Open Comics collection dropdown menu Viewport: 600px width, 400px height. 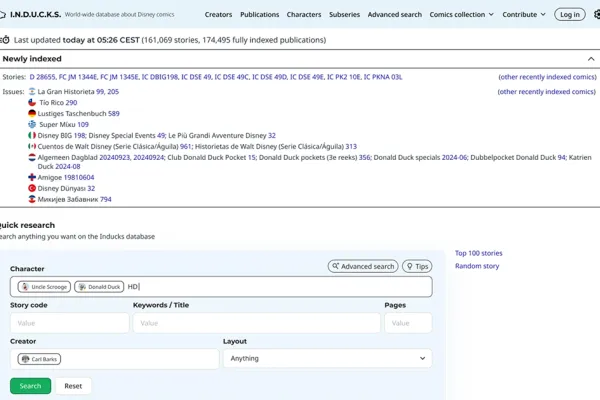coord(461,15)
